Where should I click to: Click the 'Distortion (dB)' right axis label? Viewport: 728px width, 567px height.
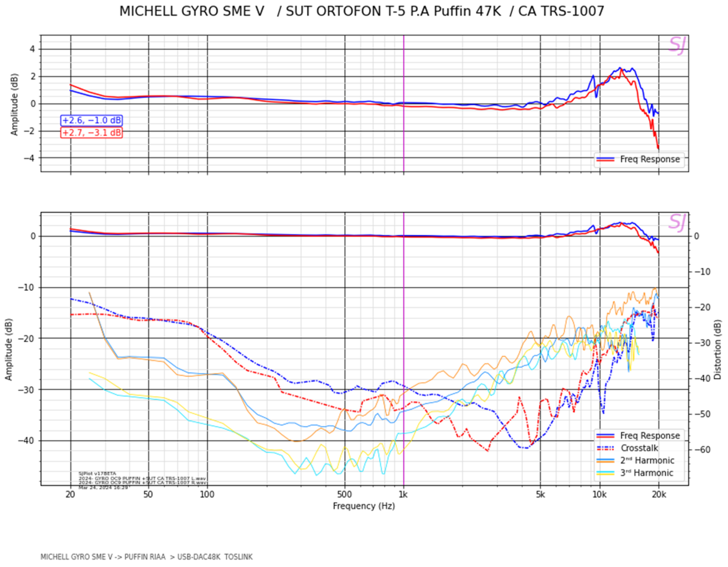pos(718,350)
